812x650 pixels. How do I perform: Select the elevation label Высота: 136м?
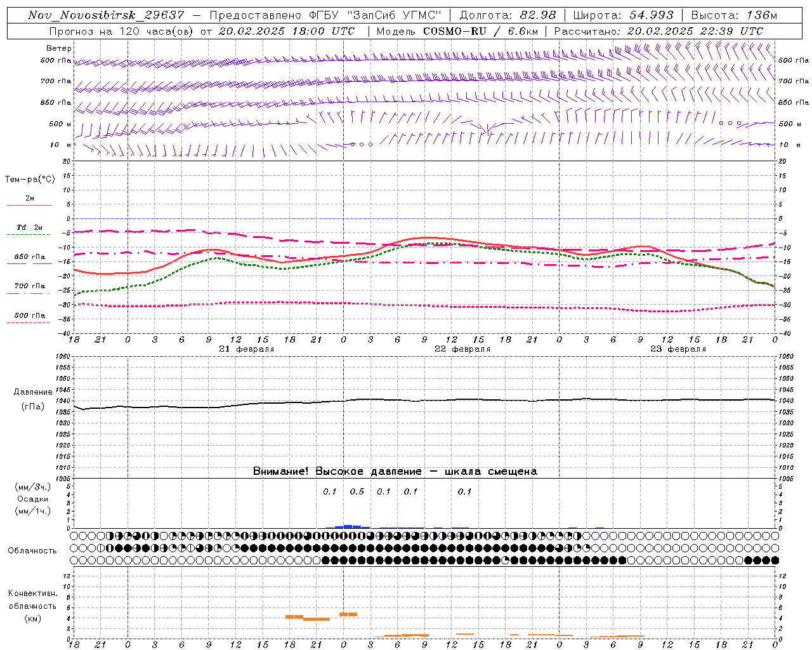733,15
